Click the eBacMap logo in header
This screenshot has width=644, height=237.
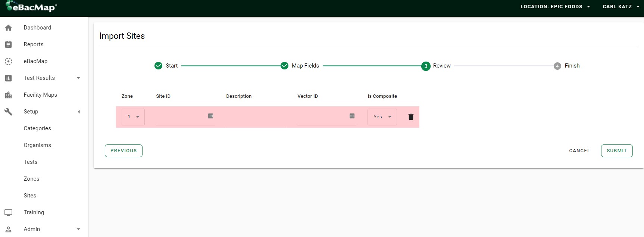(32, 7)
